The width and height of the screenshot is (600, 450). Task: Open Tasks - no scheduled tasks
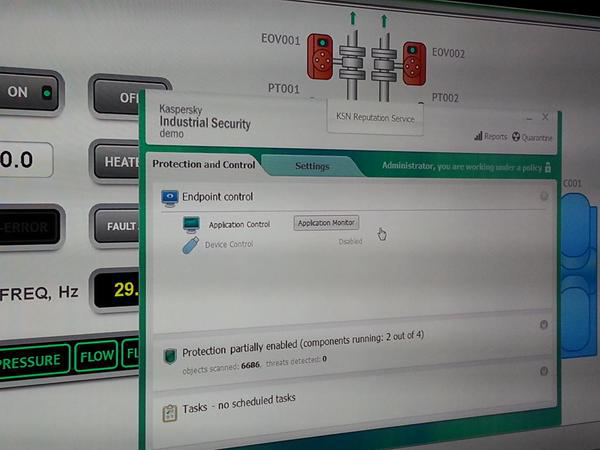(x=239, y=404)
